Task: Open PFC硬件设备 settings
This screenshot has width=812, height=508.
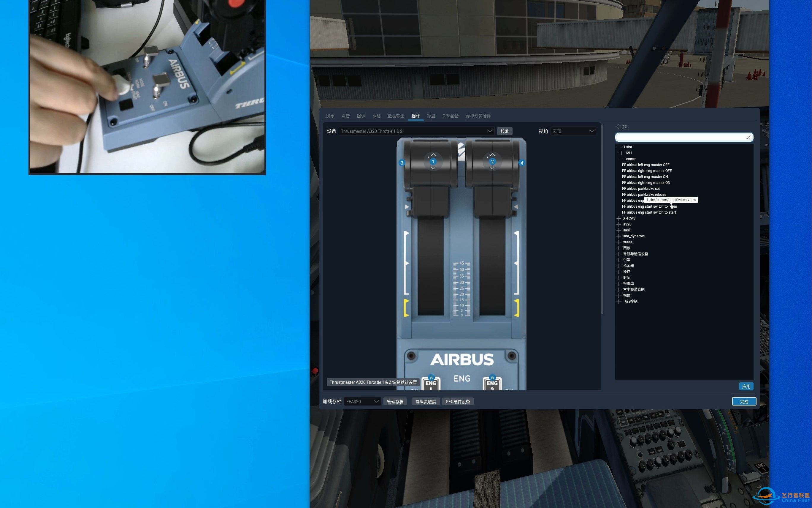Action: pos(458,402)
